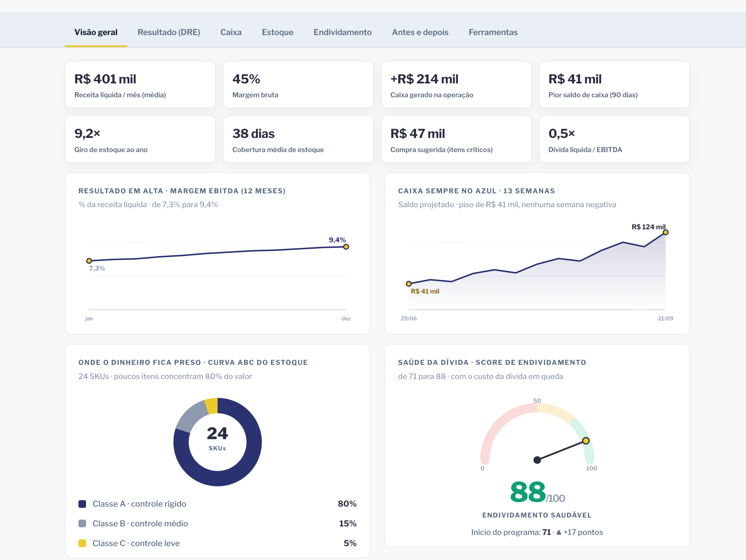Viewport: 746px width, 560px height.
Task: Open the Resultado (DRE) tab
Action: click(x=169, y=32)
